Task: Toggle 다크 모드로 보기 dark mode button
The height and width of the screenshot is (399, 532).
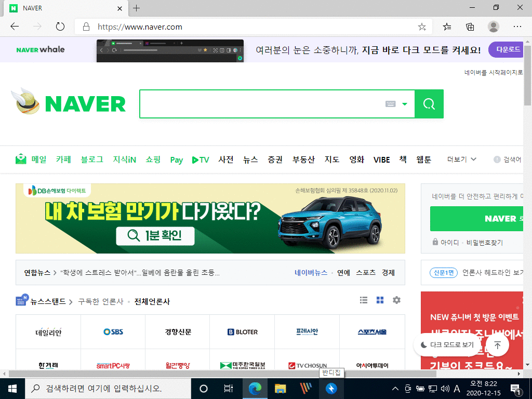Action: pyautogui.click(x=447, y=345)
